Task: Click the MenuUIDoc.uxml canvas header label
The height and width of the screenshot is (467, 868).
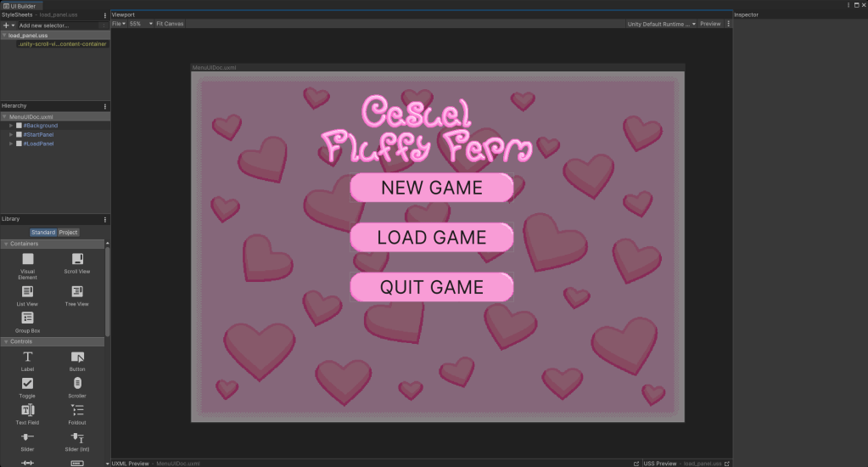Action: pos(214,68)
